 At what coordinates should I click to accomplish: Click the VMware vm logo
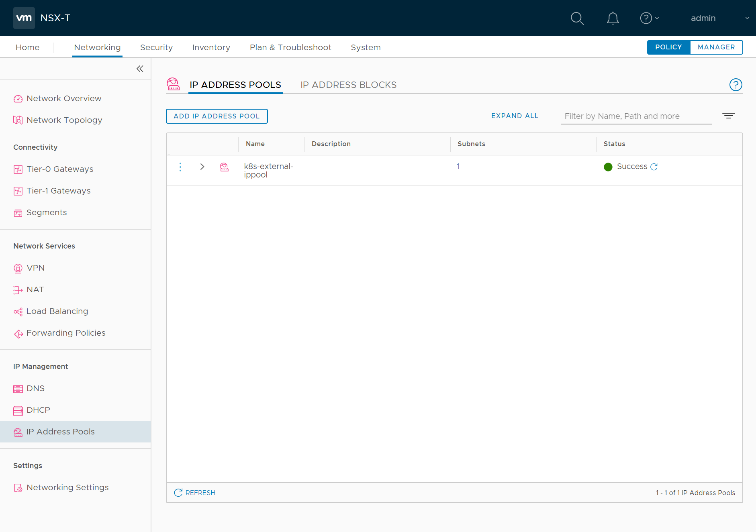click(x=24, y=18)
